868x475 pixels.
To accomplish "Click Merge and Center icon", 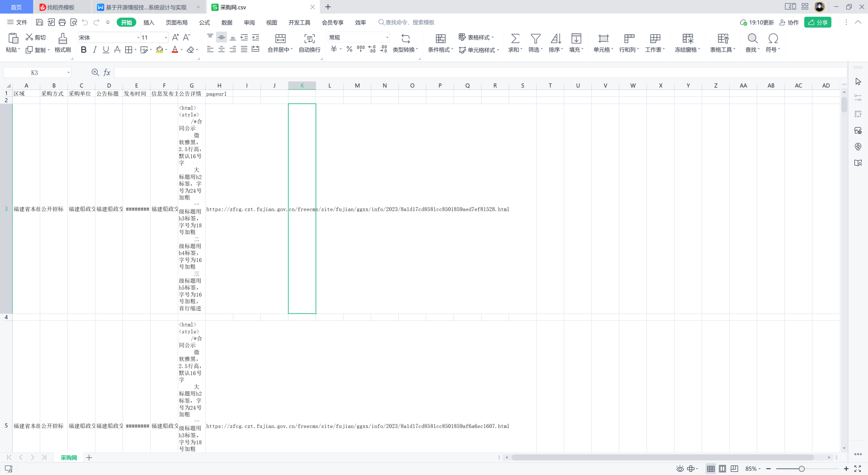I will (280, 38).
